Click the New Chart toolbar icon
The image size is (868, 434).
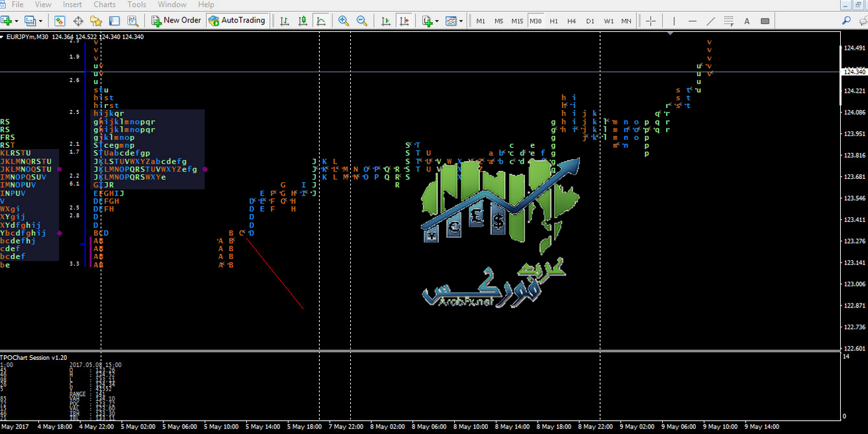click(7, 21)
